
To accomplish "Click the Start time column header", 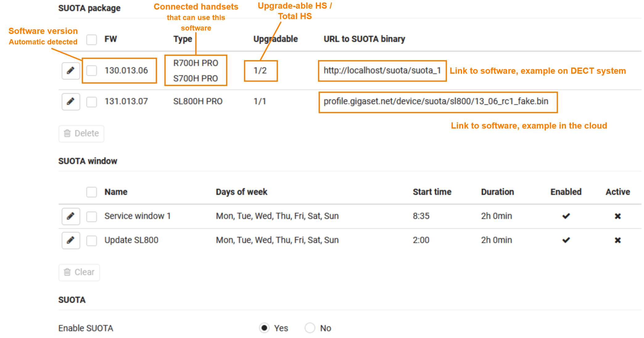I will (432, 192).
